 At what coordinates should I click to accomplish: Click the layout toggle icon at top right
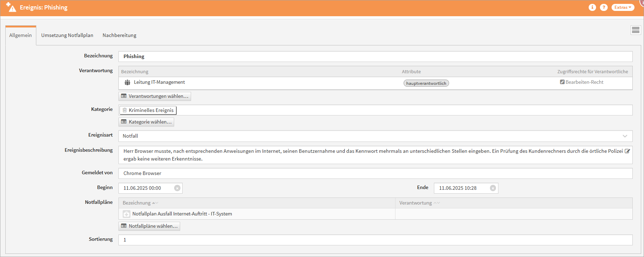coord(636,30)
